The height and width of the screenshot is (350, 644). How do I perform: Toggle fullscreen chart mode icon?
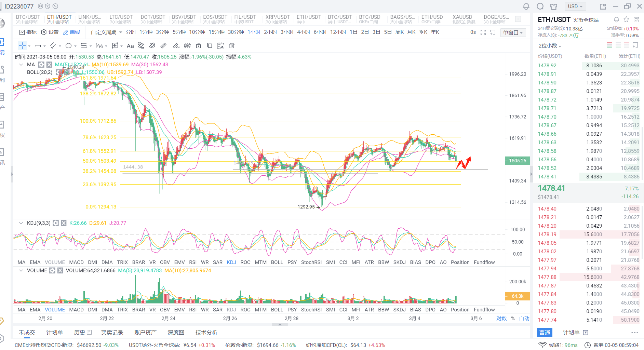tap(483, 32)
